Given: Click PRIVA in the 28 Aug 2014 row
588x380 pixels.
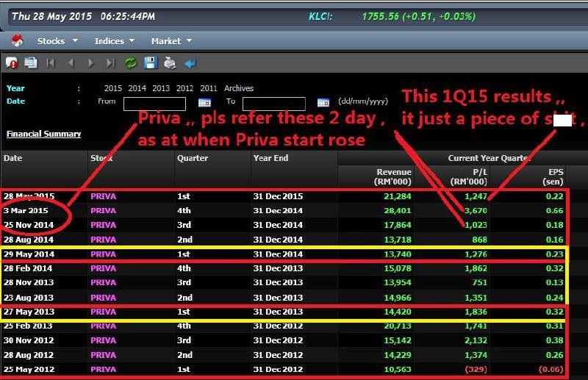Looking at the screenshot, I should click(x=103, y=240).
